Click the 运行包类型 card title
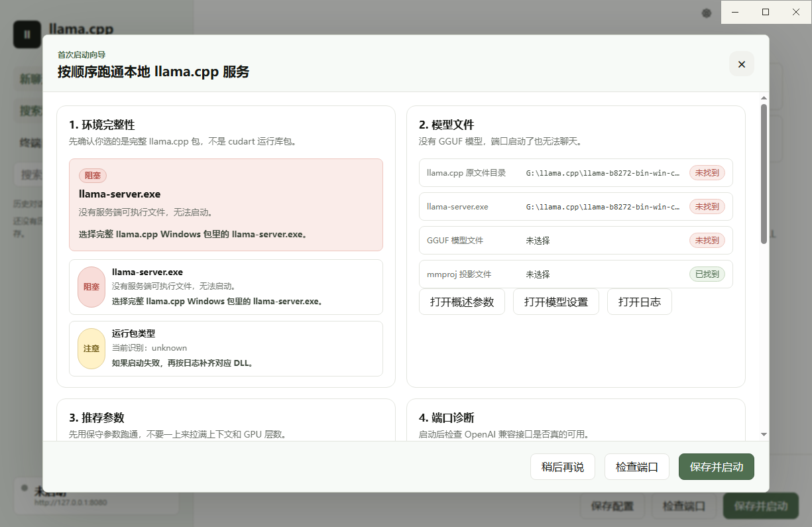The width and height of the screenshot is (812, 527). point(133,333)
